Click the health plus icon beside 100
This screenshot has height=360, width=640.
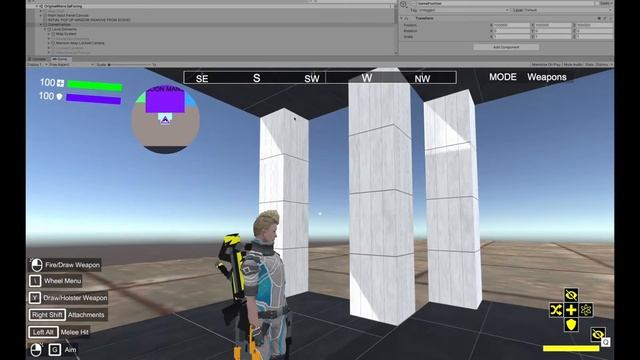(x=60, y=83)
